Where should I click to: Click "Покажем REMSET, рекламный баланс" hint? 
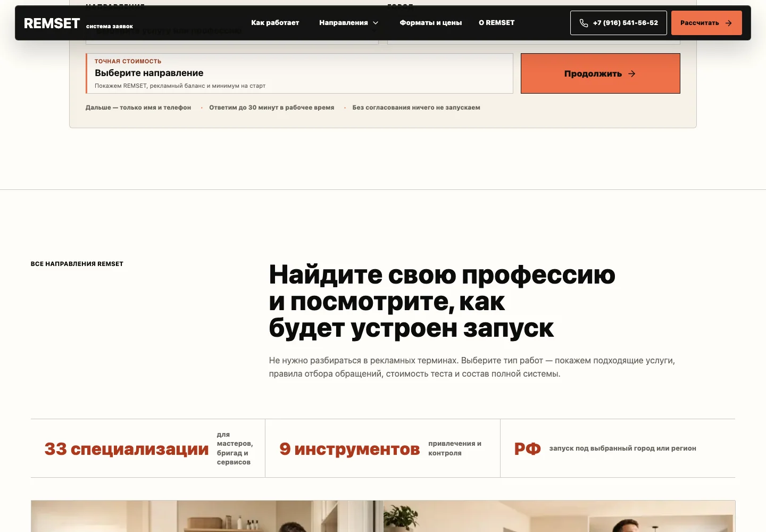[180, 86]
